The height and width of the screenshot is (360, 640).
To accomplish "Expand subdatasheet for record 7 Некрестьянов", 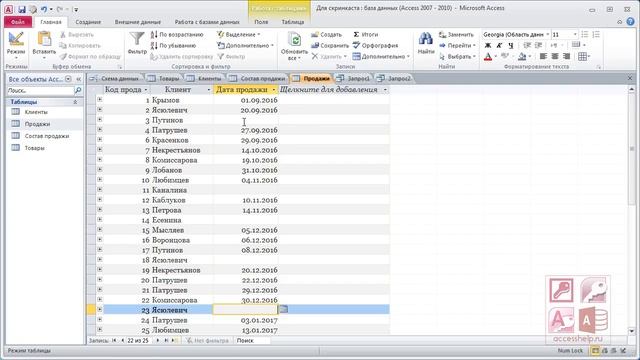I will [x=100, y=150].
